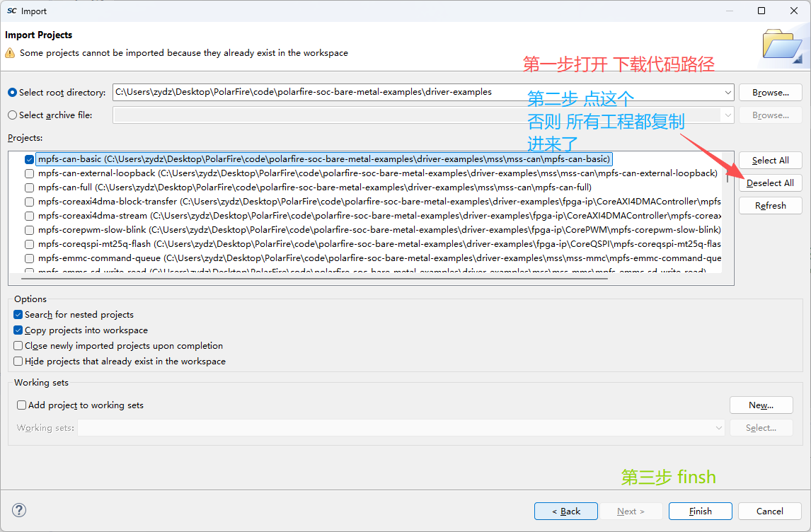811x532 pixels.
Task: Cancel the Import dialog
Action: point(770,511)
